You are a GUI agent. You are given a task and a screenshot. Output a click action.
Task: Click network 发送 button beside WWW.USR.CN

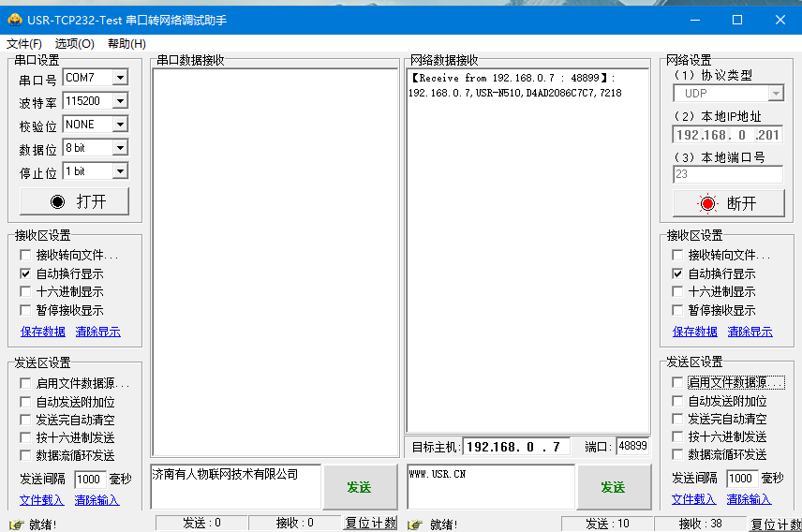614,487
